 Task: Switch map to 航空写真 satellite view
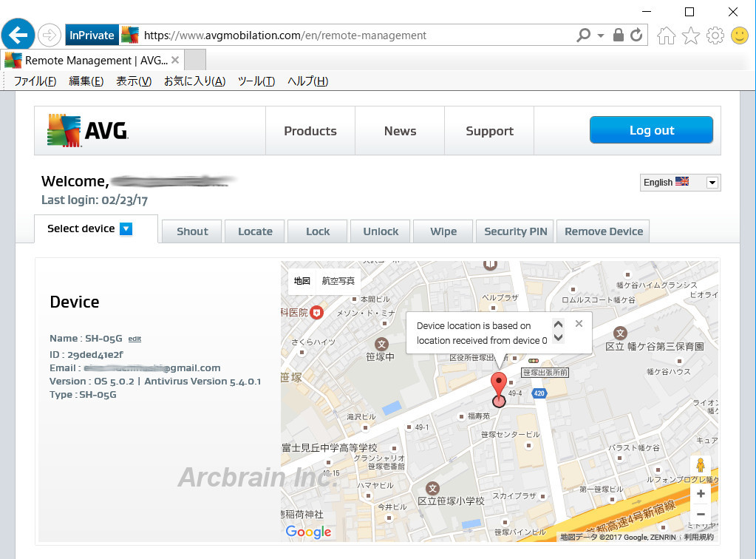click(x=338, y=281)
